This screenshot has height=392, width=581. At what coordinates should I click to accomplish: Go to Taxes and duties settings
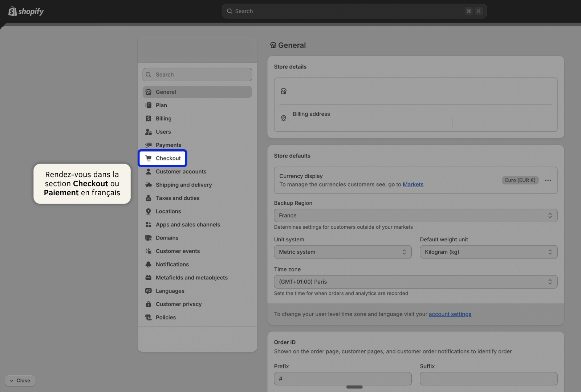178,198
